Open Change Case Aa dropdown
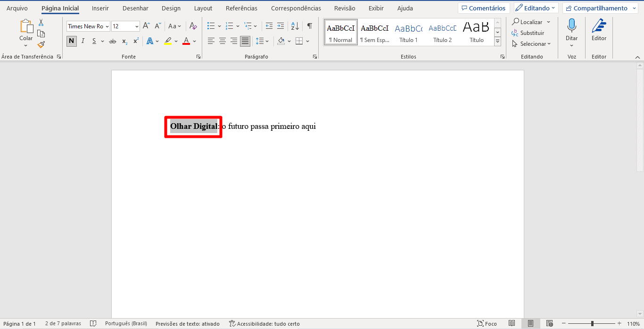 [174, 26]
